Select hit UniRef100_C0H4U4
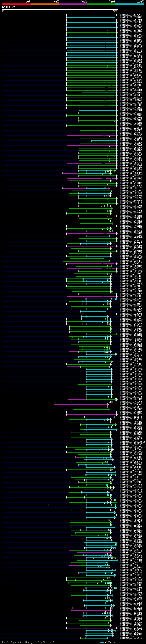This screenshot has width=146, height=644. pos(131,196)
